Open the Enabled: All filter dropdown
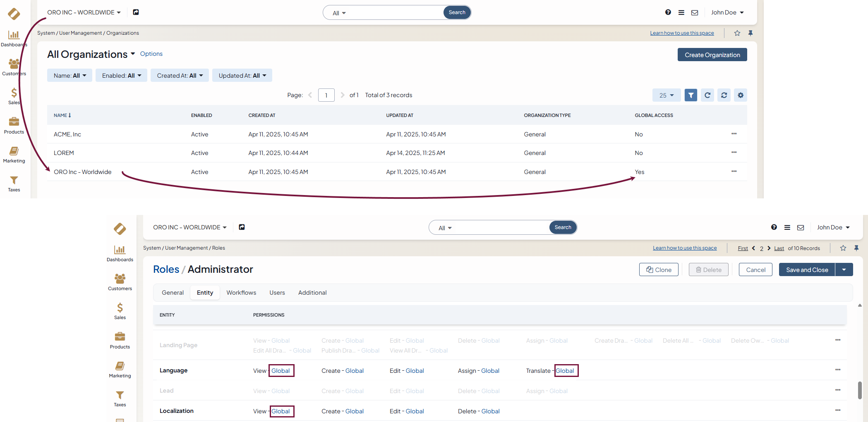 click(121, 75)
